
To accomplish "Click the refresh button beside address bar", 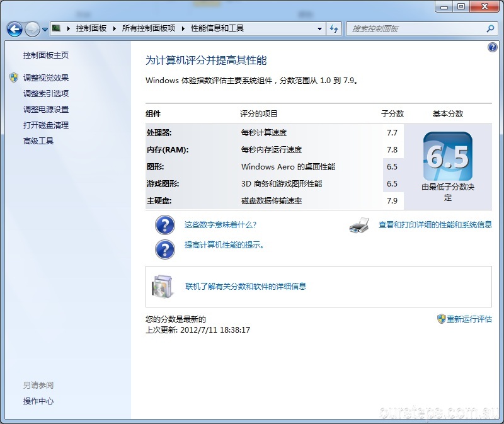I will (334, 28).
